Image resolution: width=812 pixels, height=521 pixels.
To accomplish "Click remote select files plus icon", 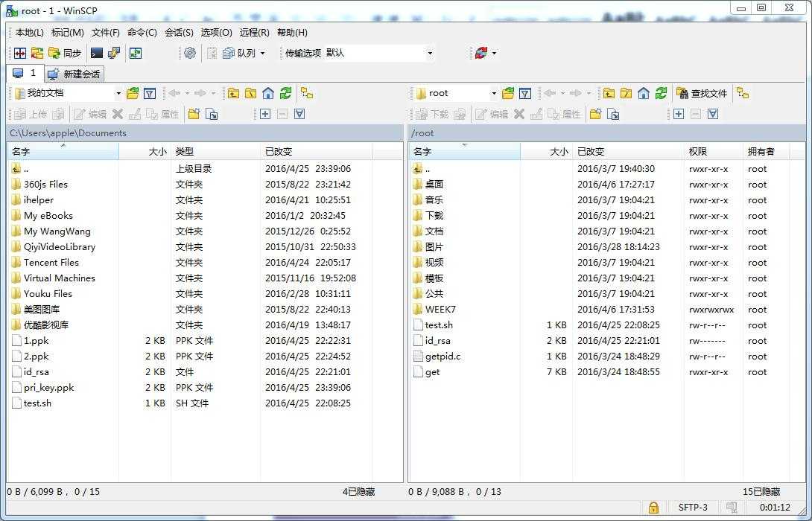I will point(679,114).
